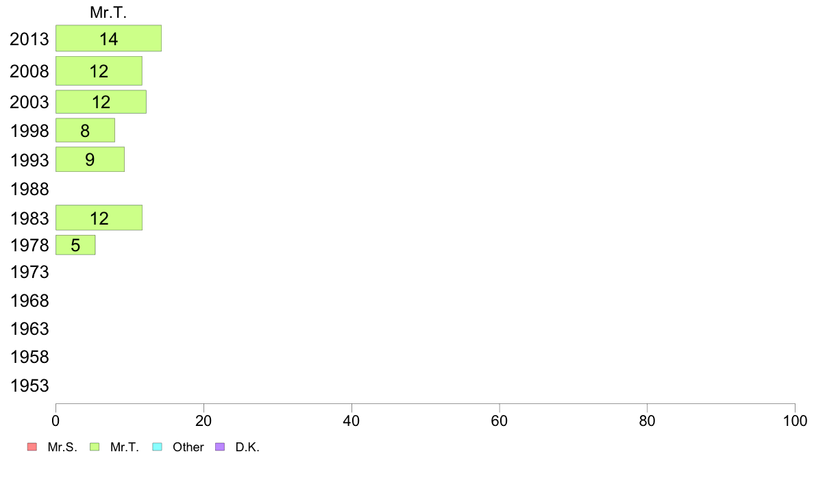This screenshot has width=814, height=504.
Task: Click the Other legend text label
Action: pyautogui.click(x=188, y=447)
